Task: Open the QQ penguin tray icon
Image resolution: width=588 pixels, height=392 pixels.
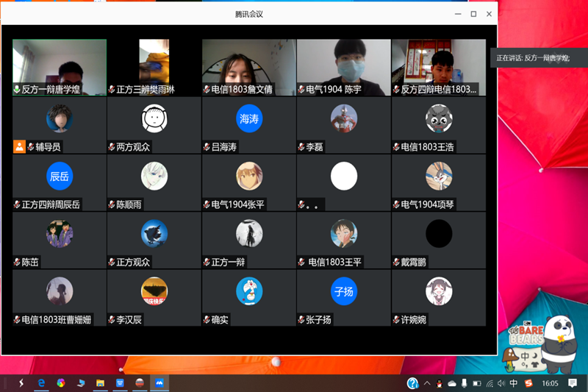Action: pos(440,383)
